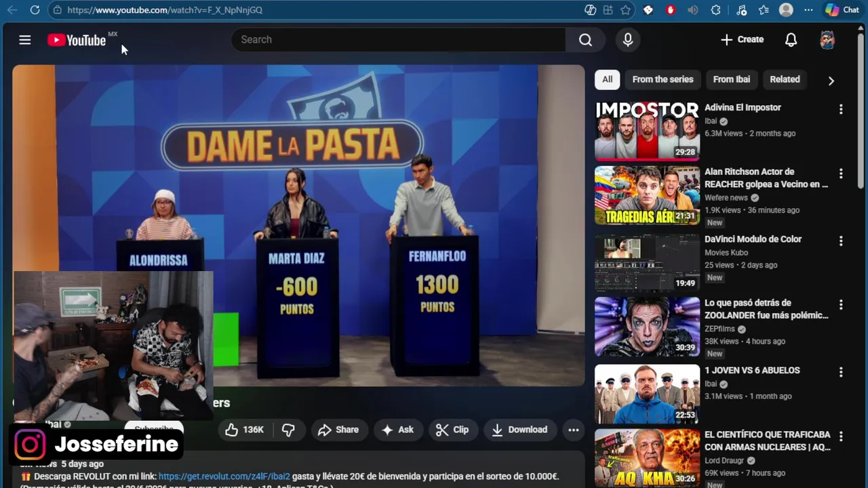This screenshot has height=488, width=868.
Task: Click the Create button
Action: (742, 39)
